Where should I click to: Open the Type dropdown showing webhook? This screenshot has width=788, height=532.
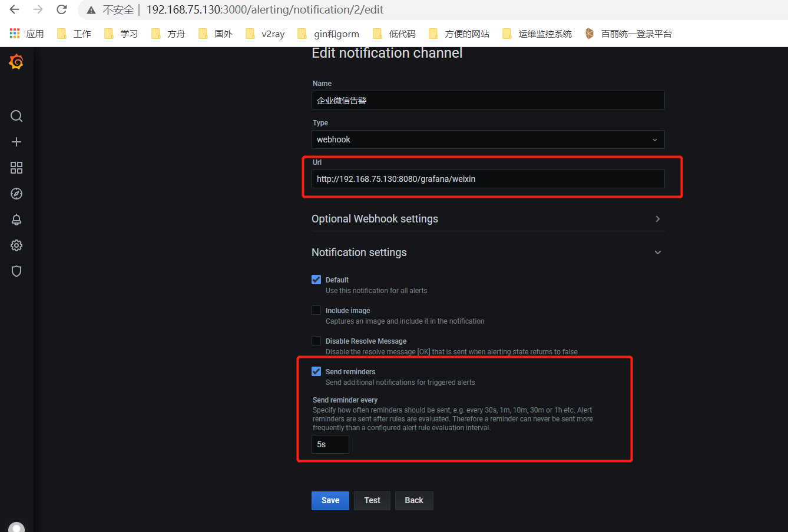click(488, 139)
